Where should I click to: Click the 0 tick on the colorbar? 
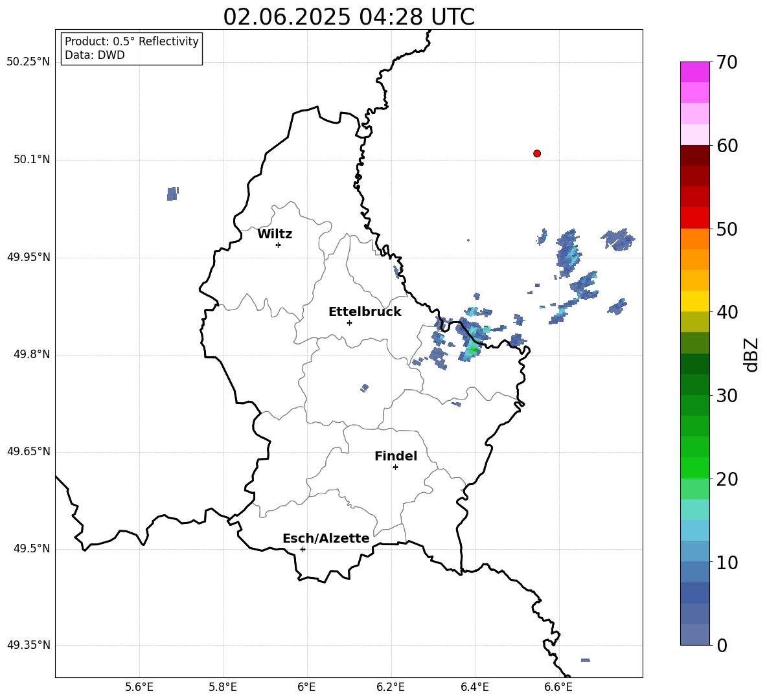pyautogui.click(x=722, y=645)
